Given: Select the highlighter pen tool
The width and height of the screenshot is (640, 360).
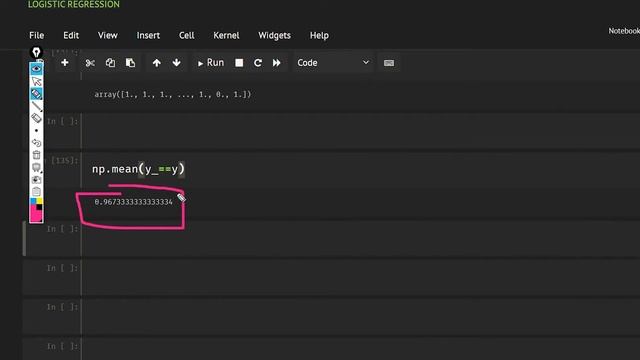Looking at the screenshot, I should (36, 93).
